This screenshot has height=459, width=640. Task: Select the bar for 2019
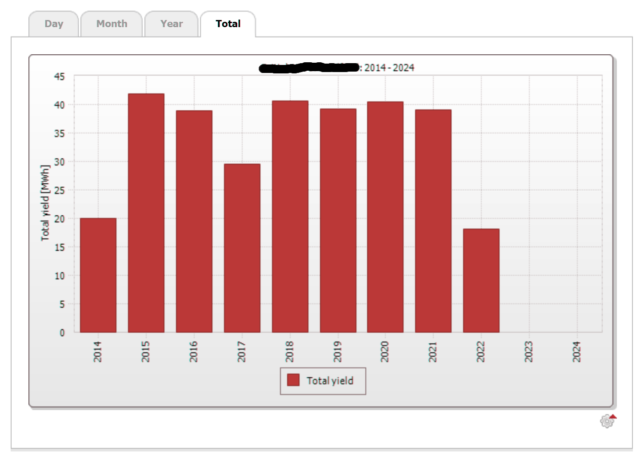(338, 220)
